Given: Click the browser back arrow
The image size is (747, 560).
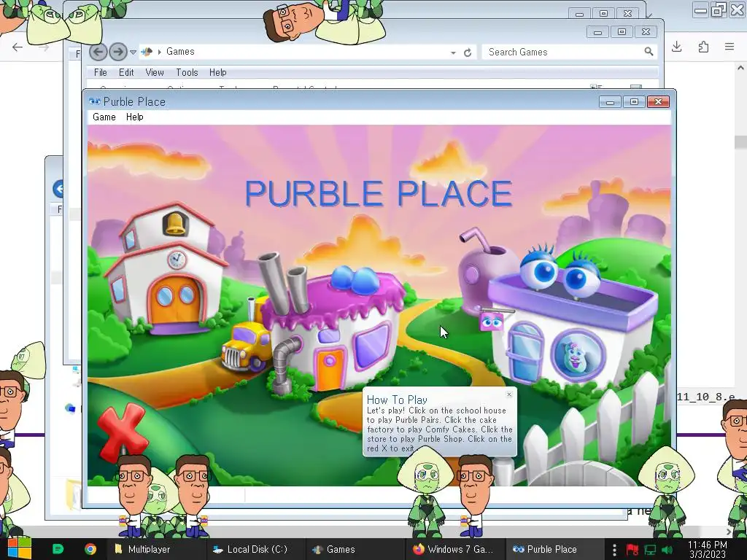Looking at the screenshot, I should pos(18,47).
